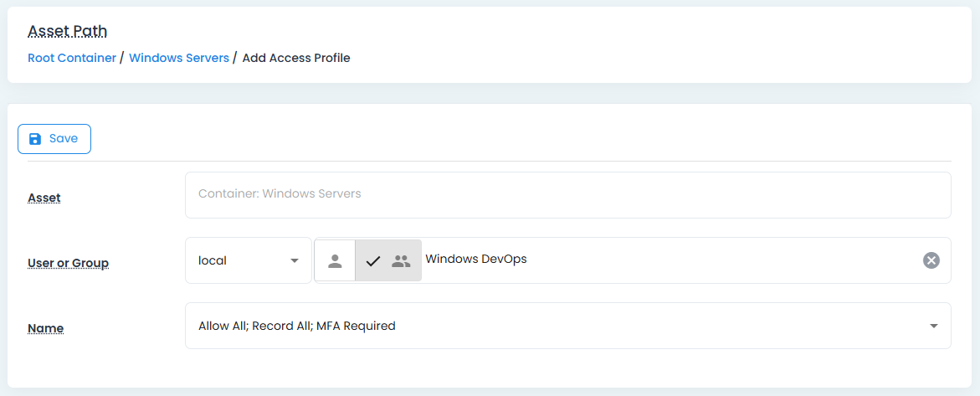This screenshot has width=980, height=396.
Task: Click the checkmark on group toggle
Action: (373, 260)
